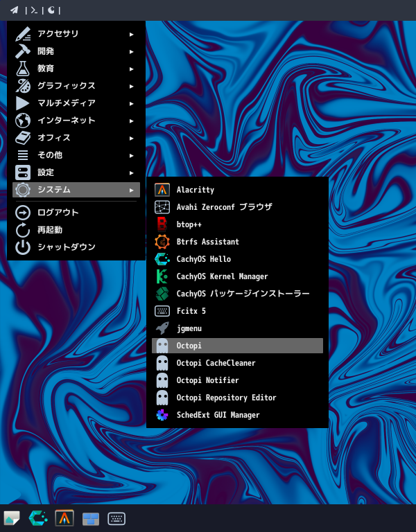
Task: Select the その他 menu label
Action: click(50, 155)
